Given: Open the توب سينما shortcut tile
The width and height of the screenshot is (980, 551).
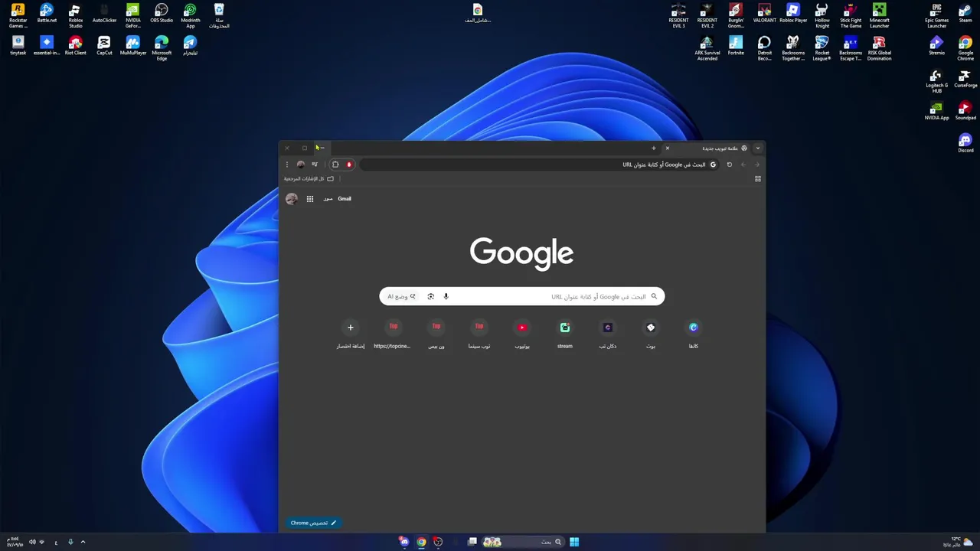Looking at the screenshot, I should tap(479, 334).
